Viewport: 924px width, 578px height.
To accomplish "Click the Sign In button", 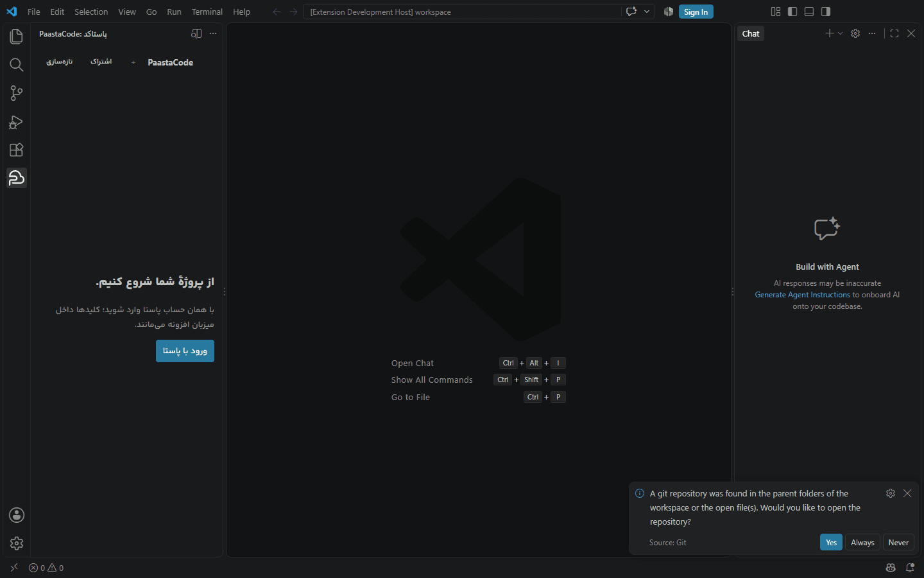I will (x=696, y=12).
